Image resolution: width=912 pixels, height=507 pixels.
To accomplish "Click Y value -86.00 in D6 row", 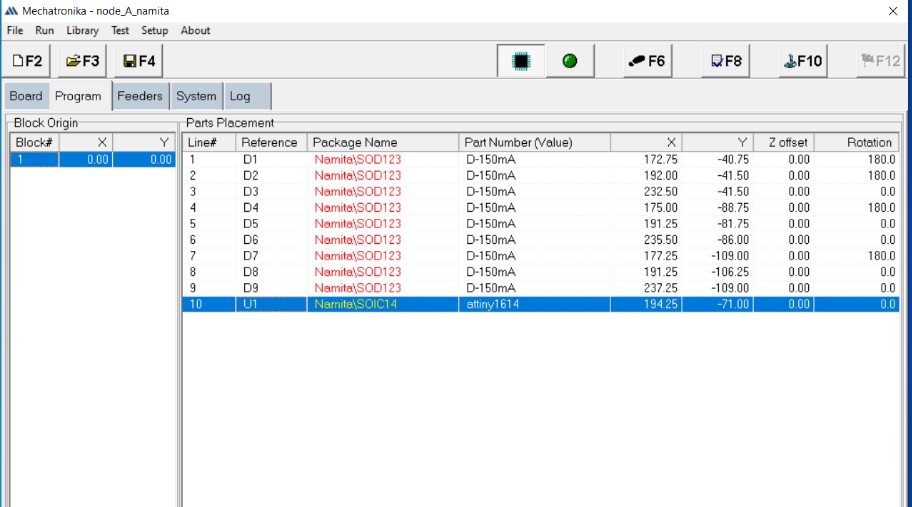I will [718, 240].
